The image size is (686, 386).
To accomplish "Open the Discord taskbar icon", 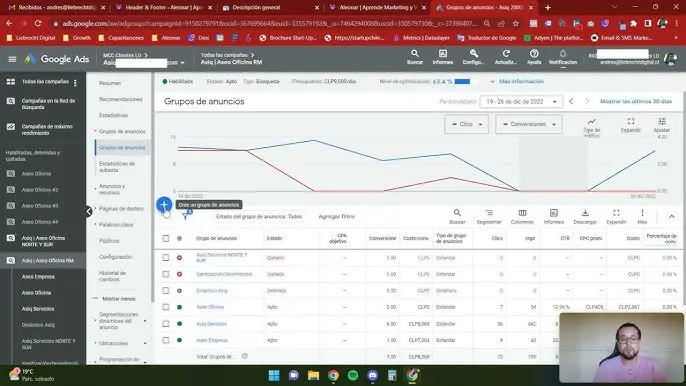I will [372, 375].
